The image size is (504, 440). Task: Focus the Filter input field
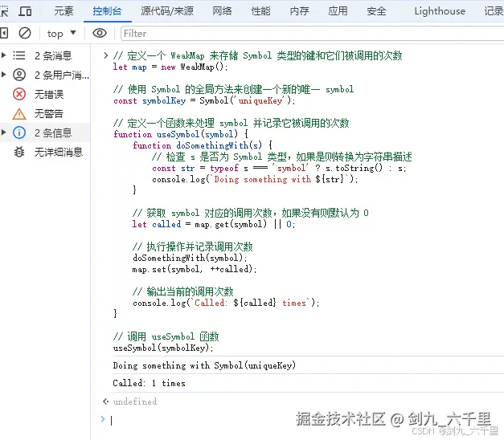click(312, 34)
